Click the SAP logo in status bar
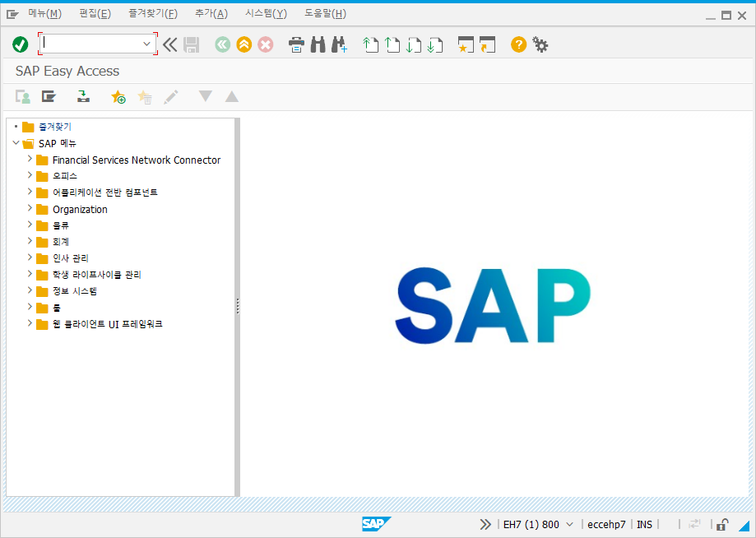The height and width of the screenshot is (538, 756). coord(376,524)
